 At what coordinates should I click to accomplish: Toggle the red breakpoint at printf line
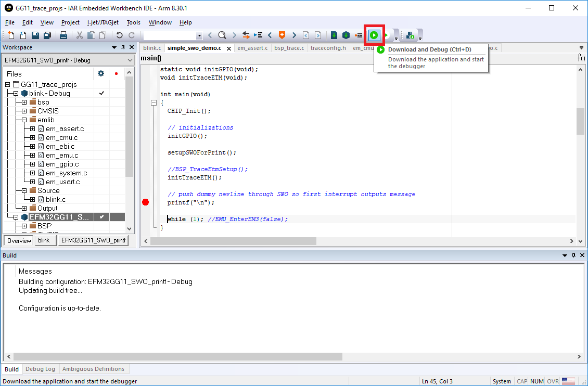pos(146,202)
